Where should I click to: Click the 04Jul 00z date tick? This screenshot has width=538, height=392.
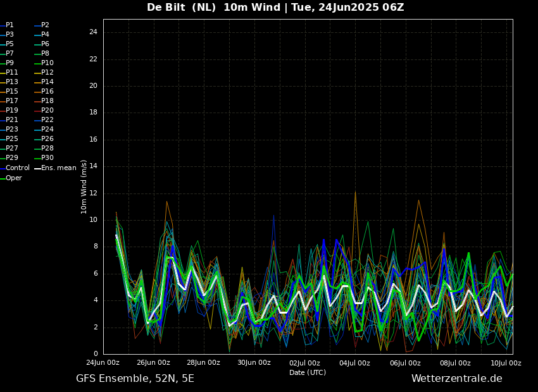pyautogui.click(x=354, y=363)
